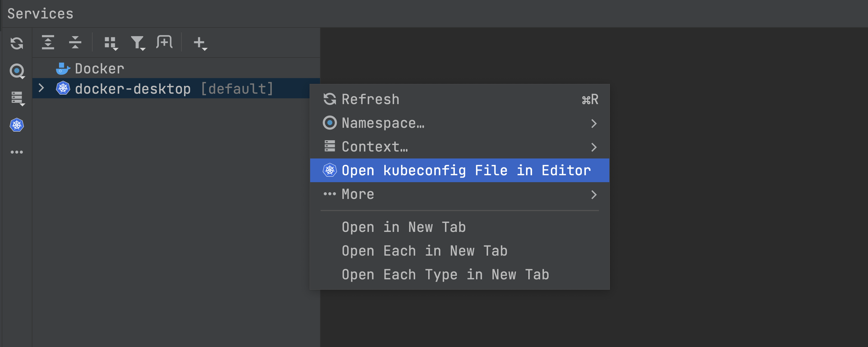Open the Group By toolbar dropdown
Viewport: 868px width, 347px height.
111,43
